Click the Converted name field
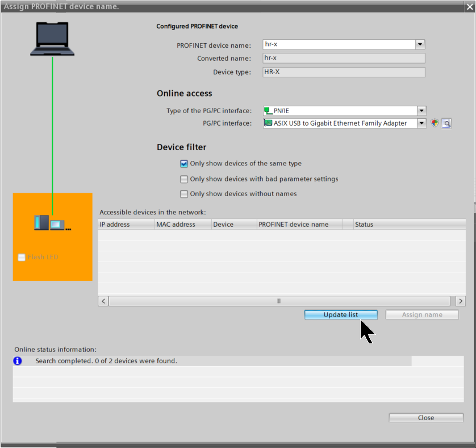 point(344,58)
